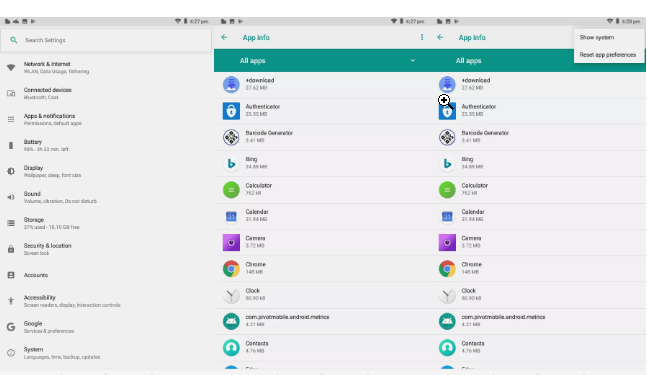
Task: Open Barcode Generator icon in right panel
Action: [447, 137]
